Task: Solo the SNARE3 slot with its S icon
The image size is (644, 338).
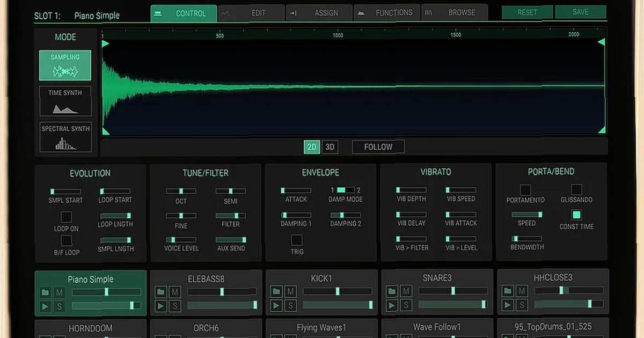Action: coord(406,305)
